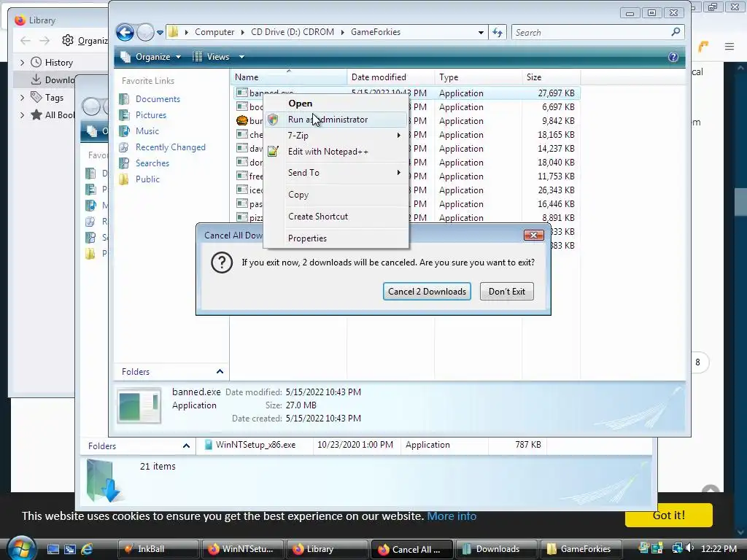The width and height of the screenshot is (747, 560).
Task: Open the recent pages dropdown arrow
Action: pos(160,32)
